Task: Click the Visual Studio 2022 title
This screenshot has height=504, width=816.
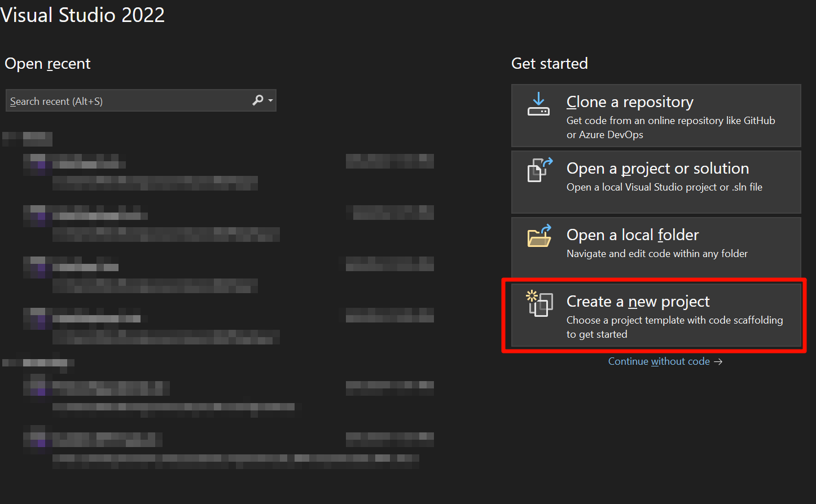Action: coord(82,15)
